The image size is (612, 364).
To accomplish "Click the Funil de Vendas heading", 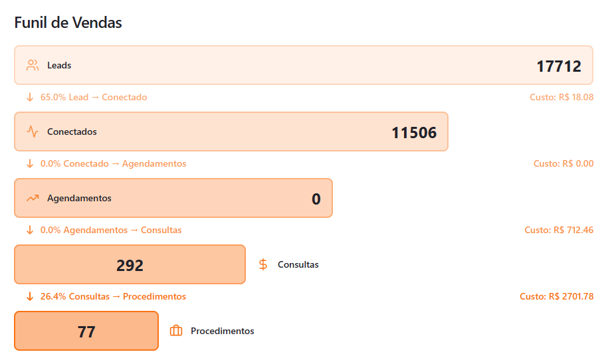I will click(x=68, y=23).
